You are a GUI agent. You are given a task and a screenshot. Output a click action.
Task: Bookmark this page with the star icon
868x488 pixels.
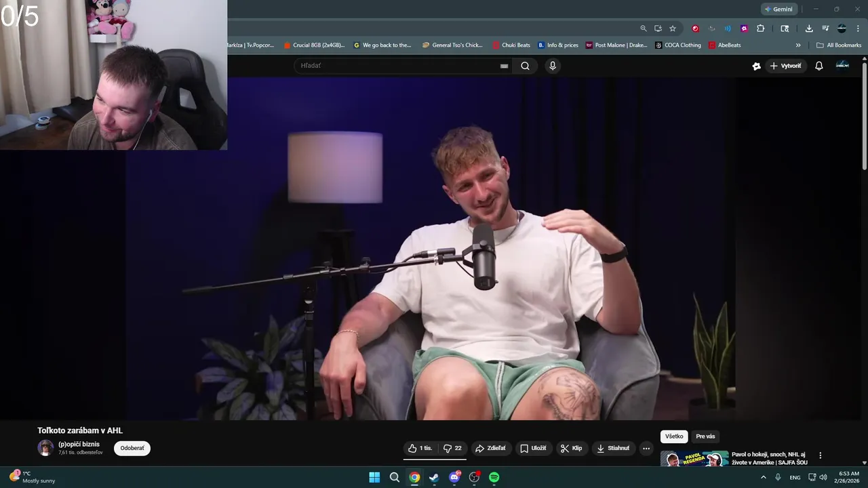[673, 28]
